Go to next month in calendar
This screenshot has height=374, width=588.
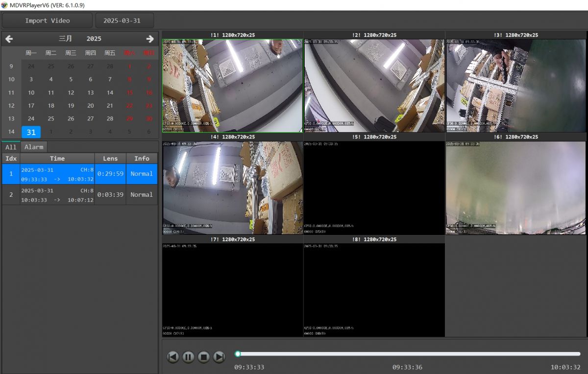(150, 39)
